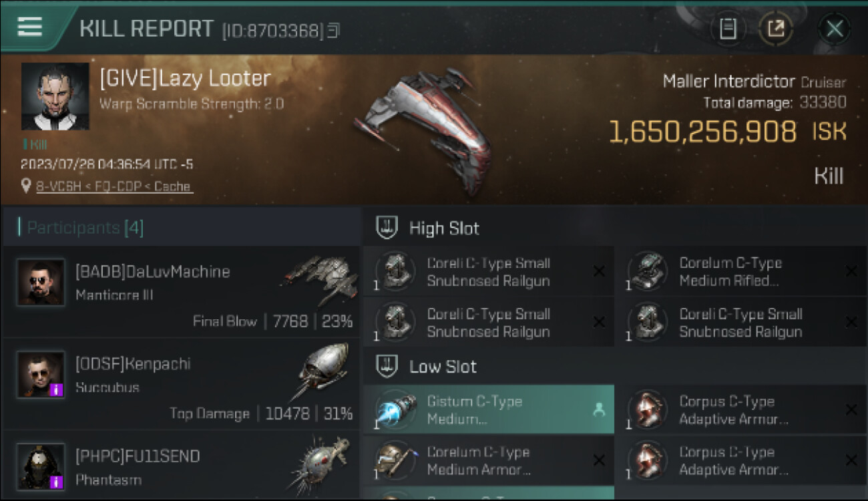868x501 pixels.
Task: Click person icon on Gistum C-Type module
Action: pyautogui.click(x=599, y=411)
